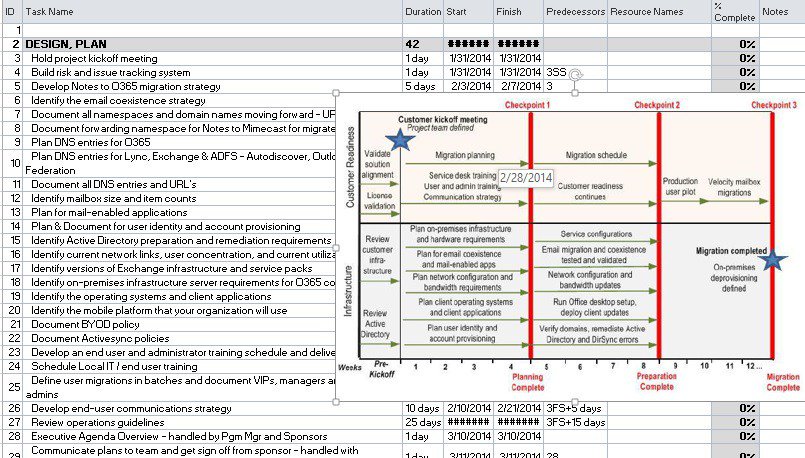The height and width of the screenshot is (458, 805).
Task: Select the % Complete column header
Action: 735,11
